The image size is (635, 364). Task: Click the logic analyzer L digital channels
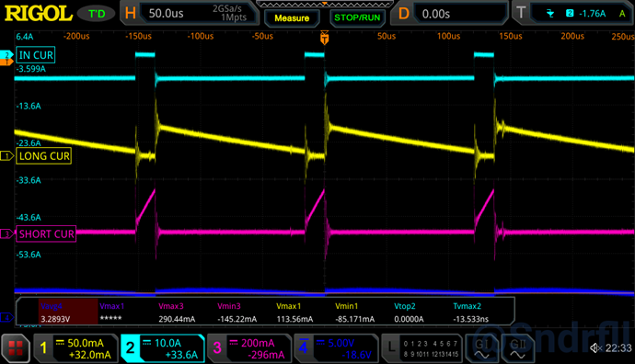point(422,348)
